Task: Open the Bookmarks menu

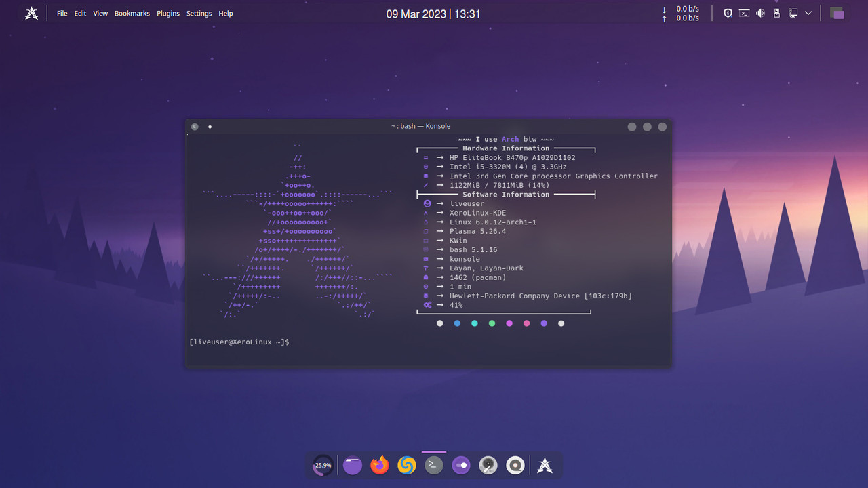Action: [132, 14]
